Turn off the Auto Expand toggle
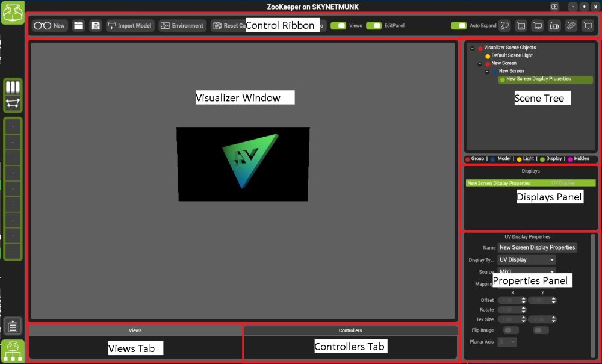 coord(458,25)
